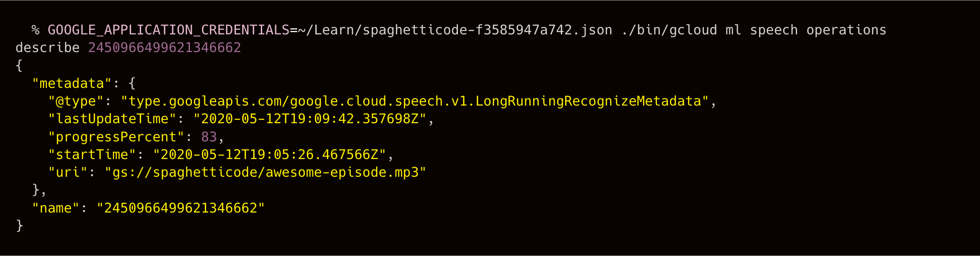Click the "progressPercent" key
Viewport: 980px width, 256px height.
116,137
